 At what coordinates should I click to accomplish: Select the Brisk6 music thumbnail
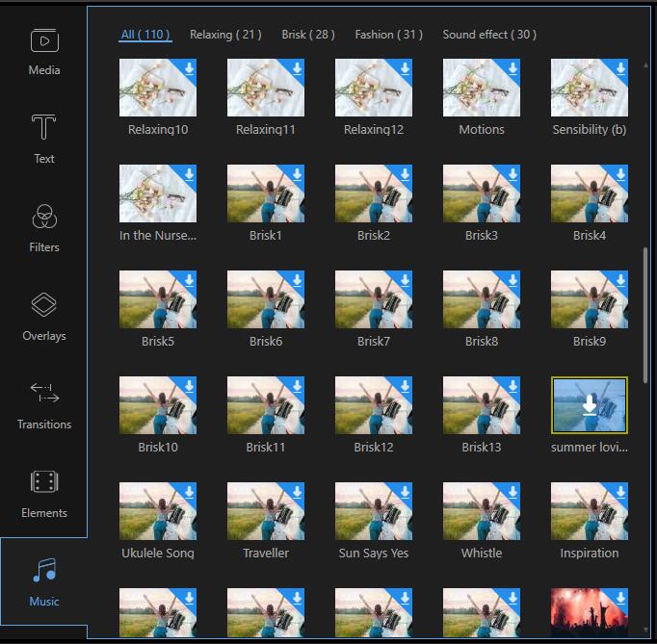coord(266,299)
